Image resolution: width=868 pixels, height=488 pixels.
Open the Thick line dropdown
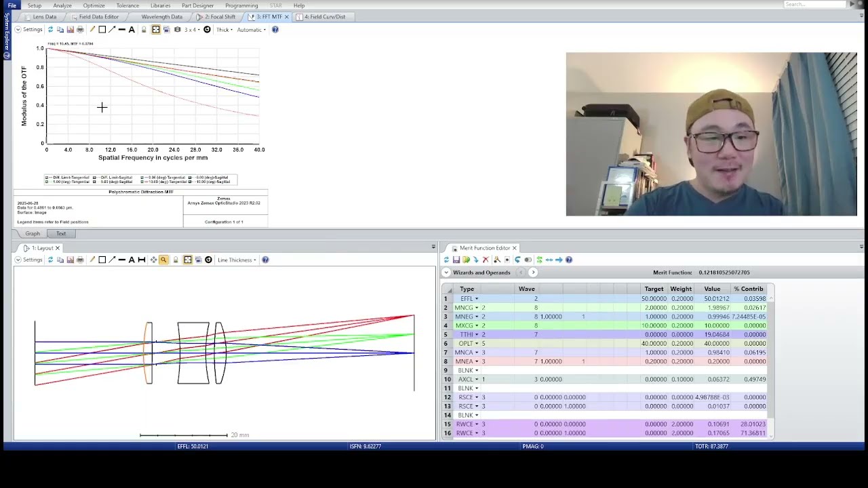224,30
